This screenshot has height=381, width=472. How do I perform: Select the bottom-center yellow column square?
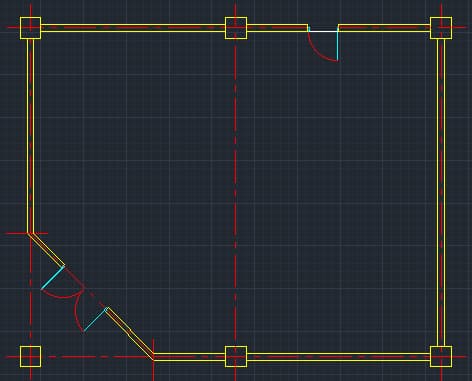point(236,357)
